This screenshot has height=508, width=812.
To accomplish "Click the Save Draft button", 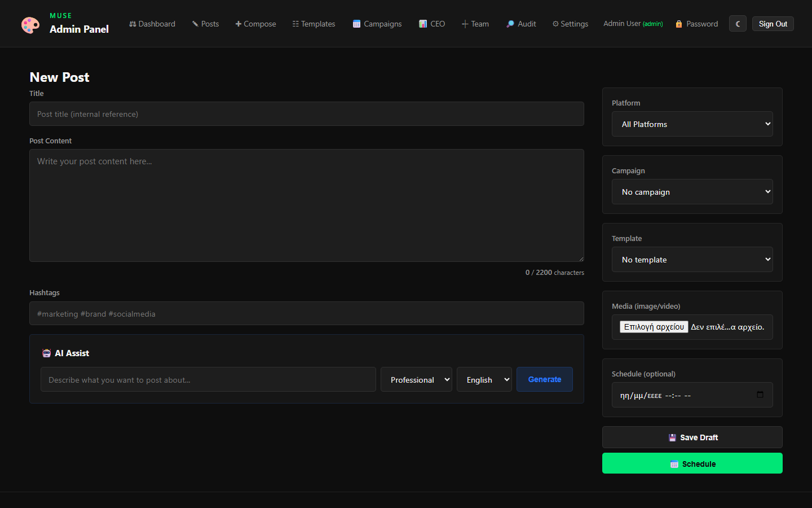I will point(692,437).
